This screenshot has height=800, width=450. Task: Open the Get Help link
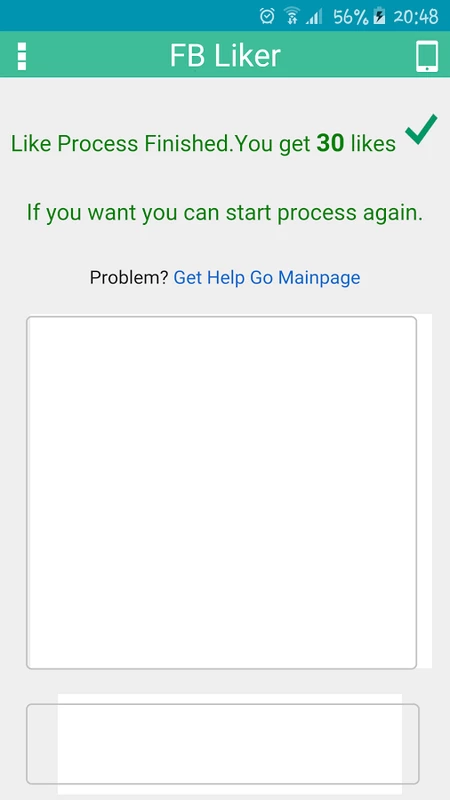209,278
